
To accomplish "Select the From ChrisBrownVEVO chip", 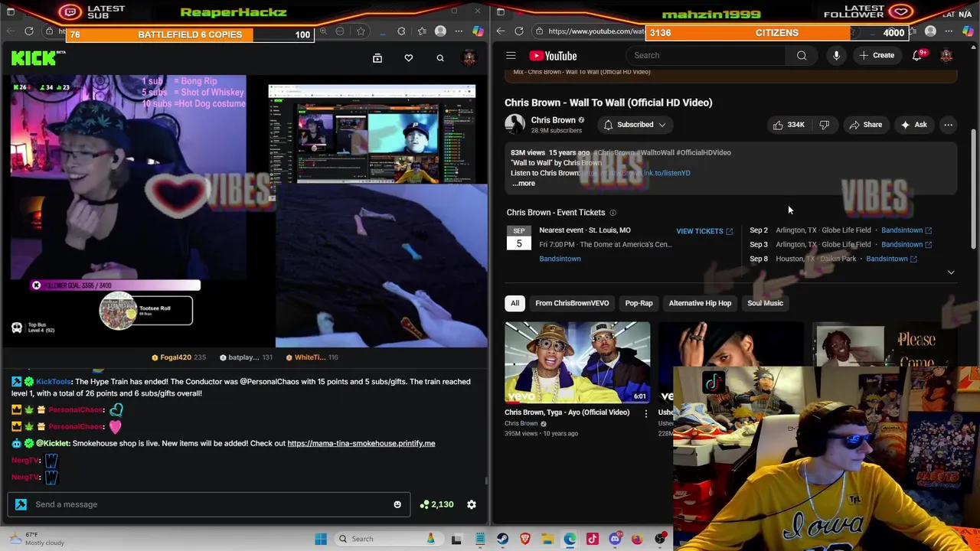I will (x=572, y=303).
